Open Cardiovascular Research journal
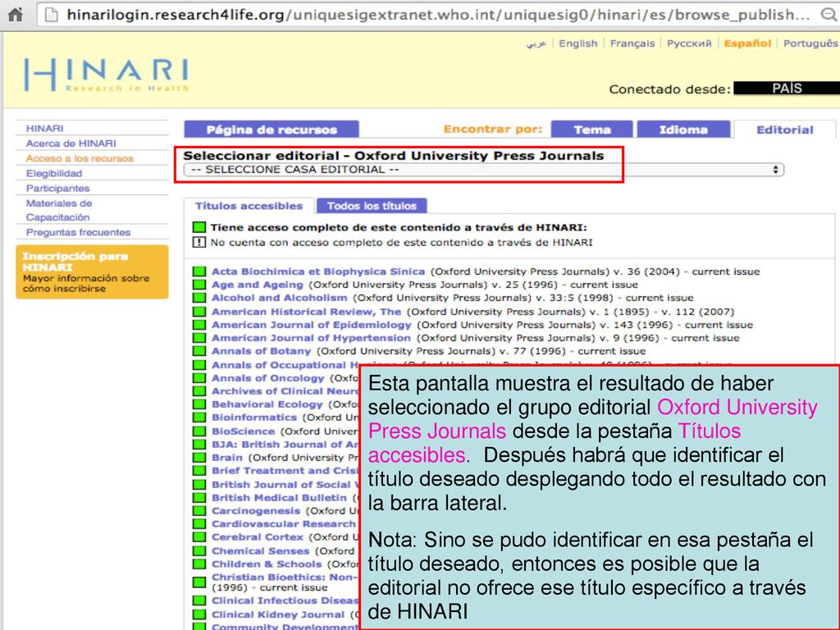840x630 pixels. coord(283,524)
